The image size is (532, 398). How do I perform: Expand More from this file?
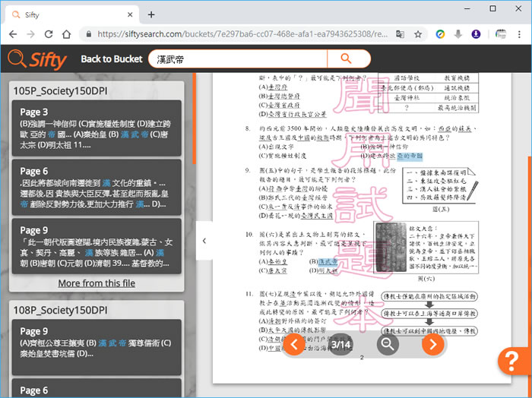click(97, 283)
